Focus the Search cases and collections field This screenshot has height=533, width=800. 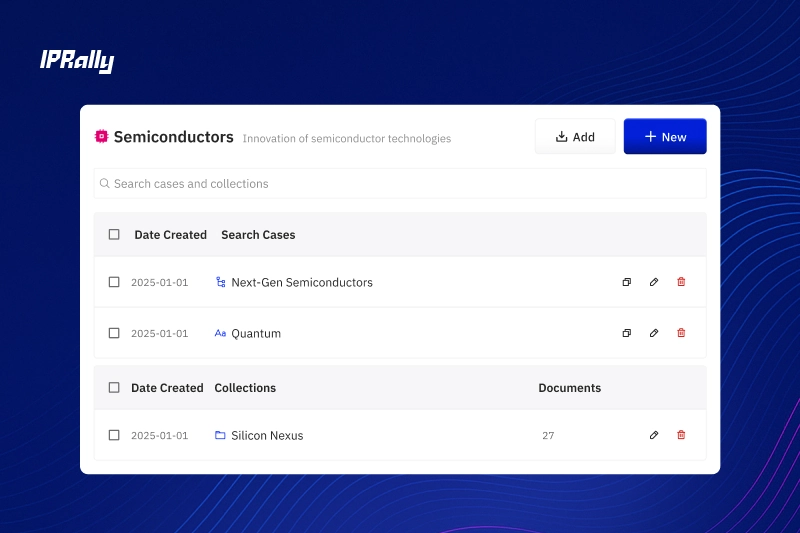(x=400, y=184)
